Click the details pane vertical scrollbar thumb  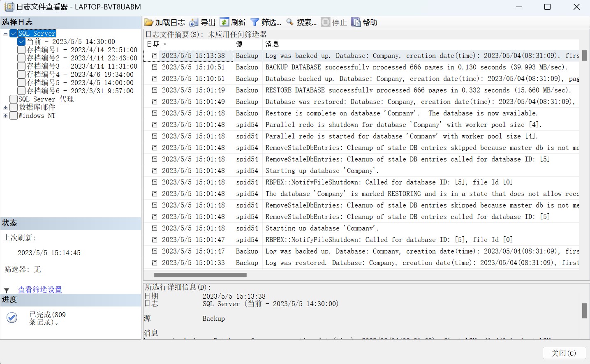click(x=584, y=311)
